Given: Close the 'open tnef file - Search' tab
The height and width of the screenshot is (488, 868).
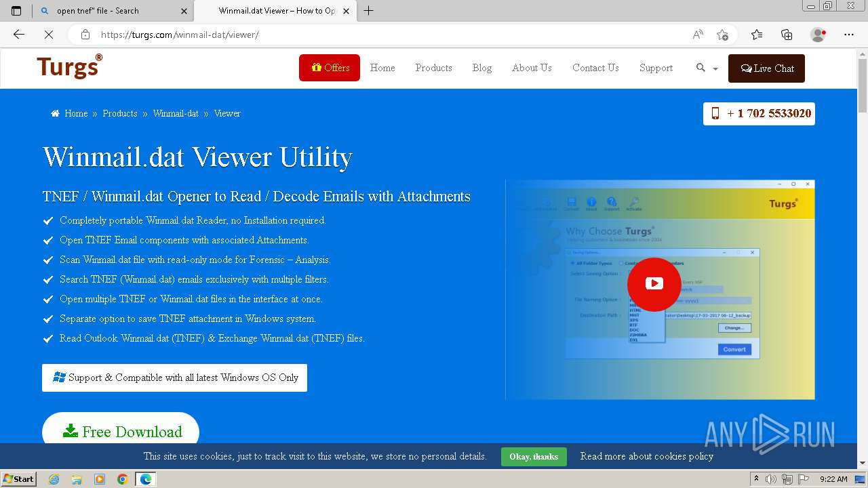Looking at the screenshot, I should point(184,11).
